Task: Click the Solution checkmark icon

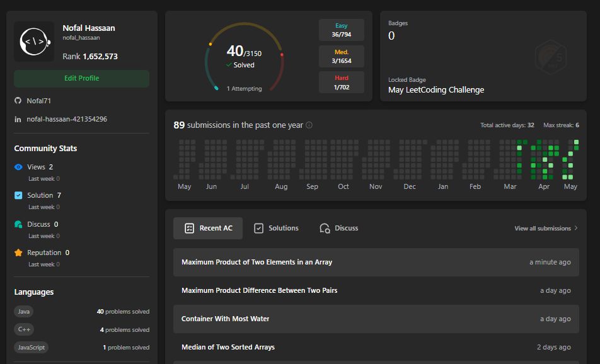Action: [18, 195]
